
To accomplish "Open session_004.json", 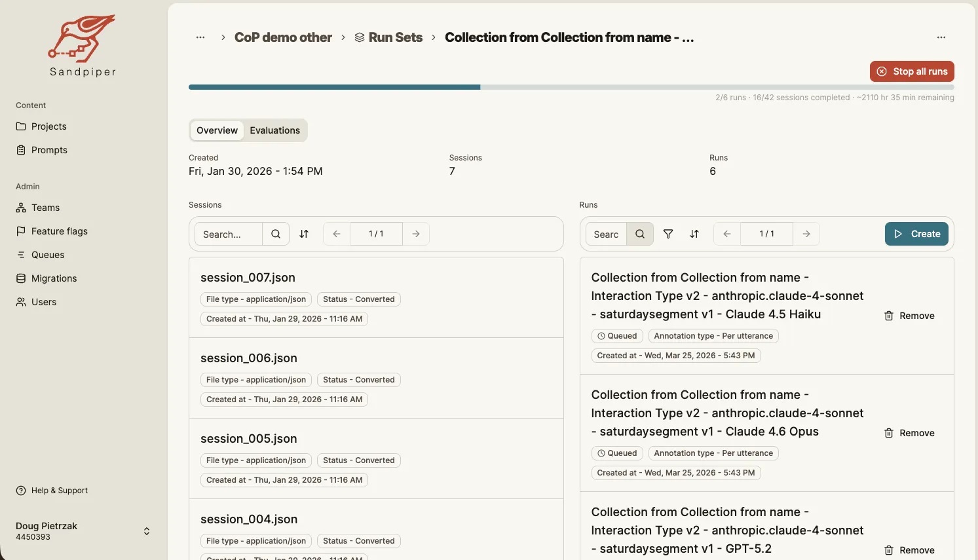I will (x=249, y=519).
